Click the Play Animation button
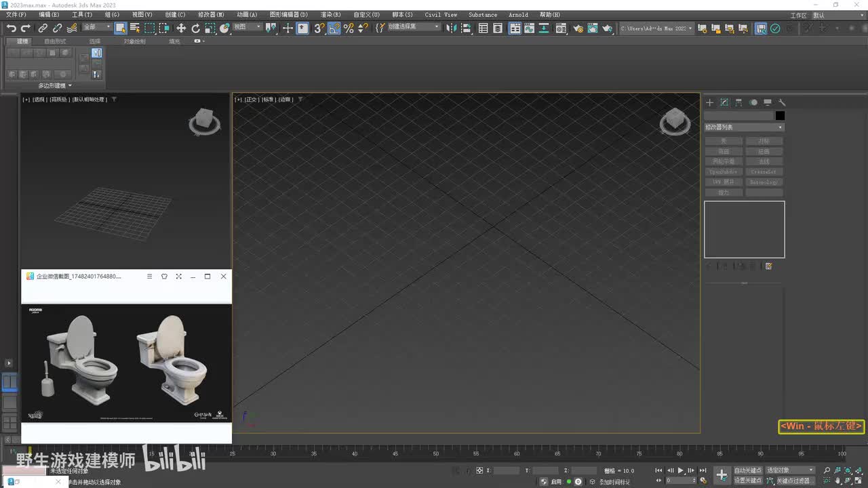Screen dimensions: 868x488 (681, 470)
